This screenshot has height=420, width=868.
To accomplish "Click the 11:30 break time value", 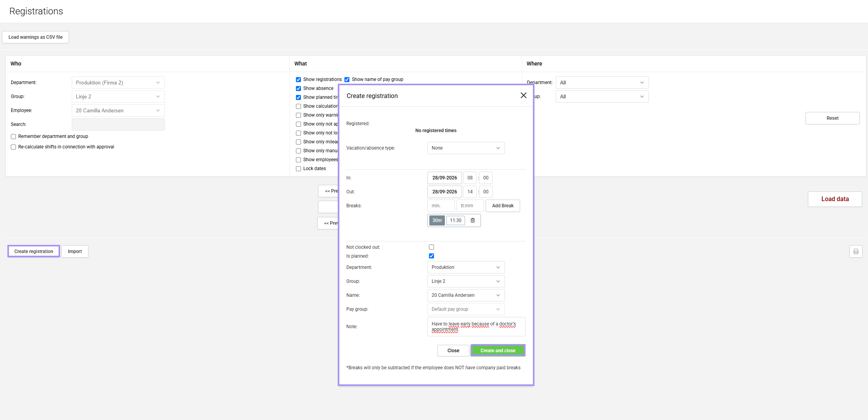I will 455,220.
